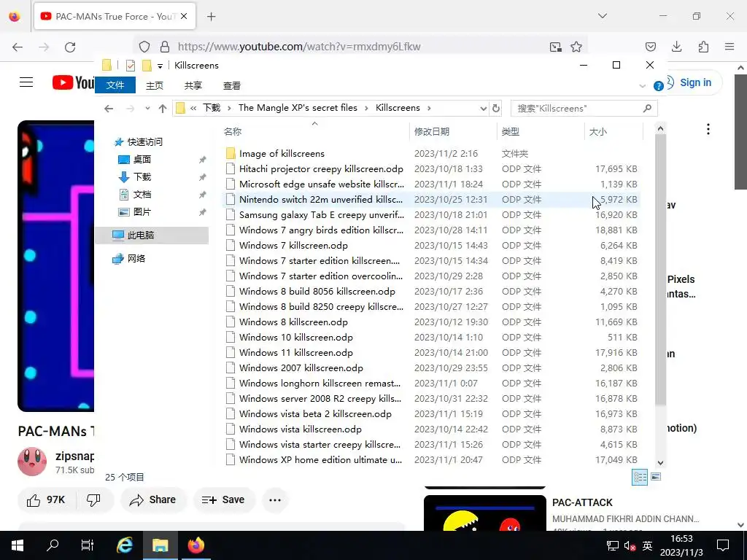This screenshot has height=560, width=747.
Task: Open Windows Start menu
Action: pos(18,545)
